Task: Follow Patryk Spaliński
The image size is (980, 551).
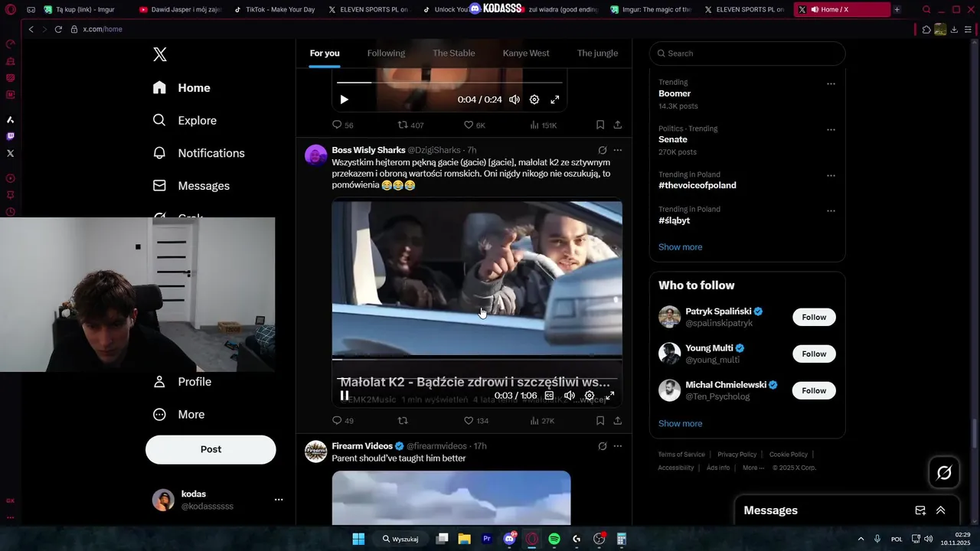Action: point(814,317)
